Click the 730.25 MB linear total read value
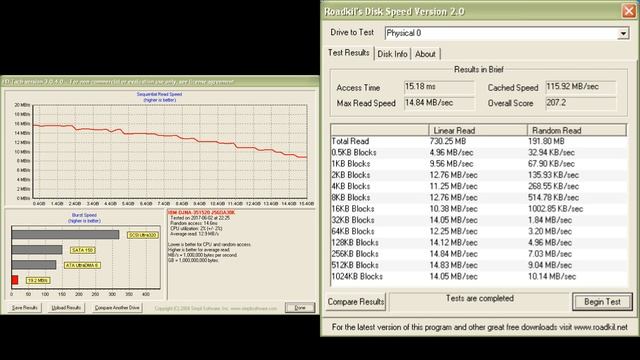The image size is (640, 360). (x=448, y=141)
